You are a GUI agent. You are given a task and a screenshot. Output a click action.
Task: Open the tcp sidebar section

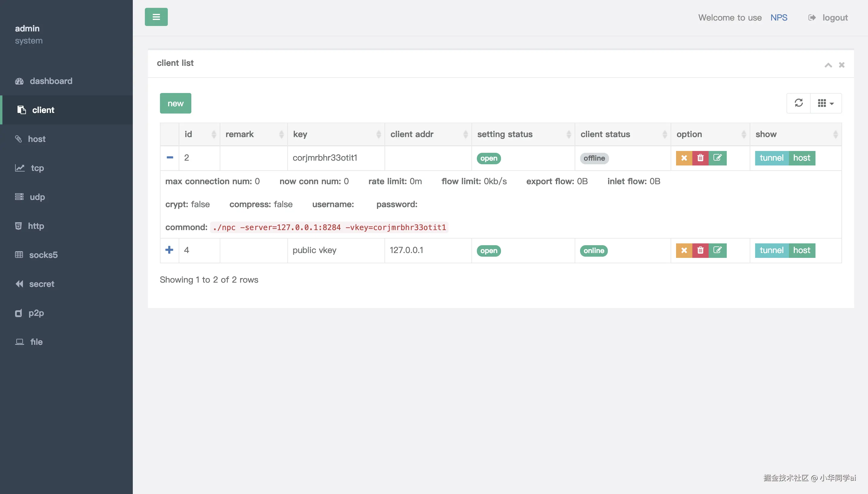(x=37, y=168)
